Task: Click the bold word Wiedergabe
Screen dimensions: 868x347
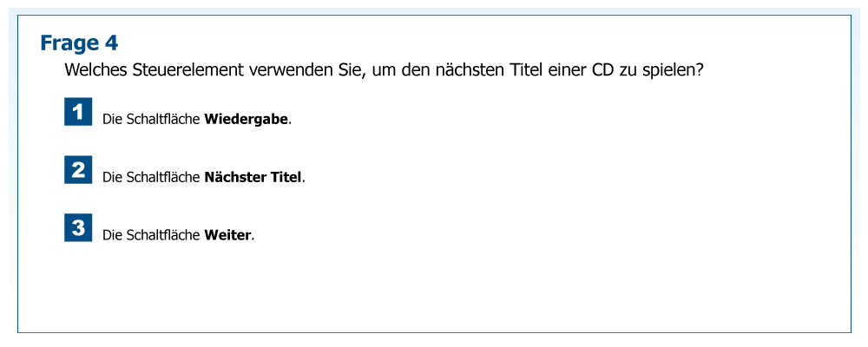Action: click(246, 119)
